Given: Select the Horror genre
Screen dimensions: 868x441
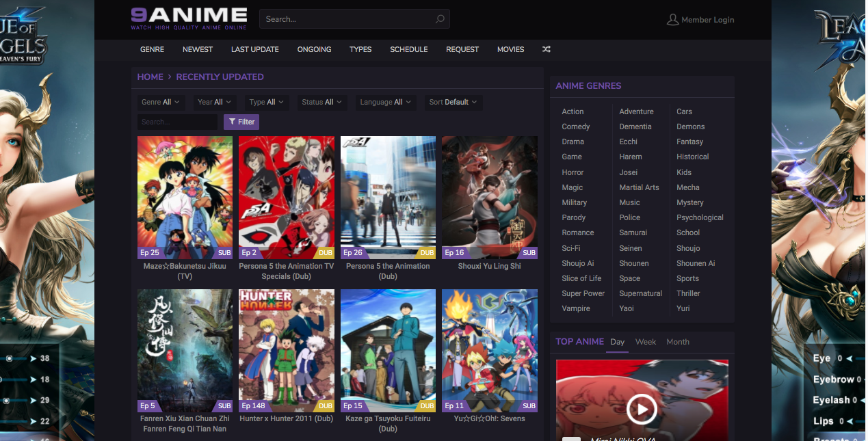Looking at the screenshot, I should 573,172.
